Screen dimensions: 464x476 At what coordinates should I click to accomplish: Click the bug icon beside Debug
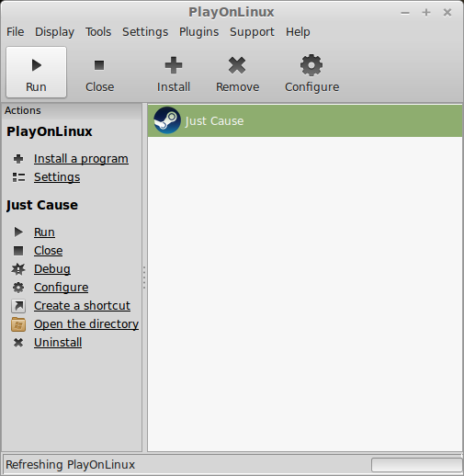click(x=18, y=269)
